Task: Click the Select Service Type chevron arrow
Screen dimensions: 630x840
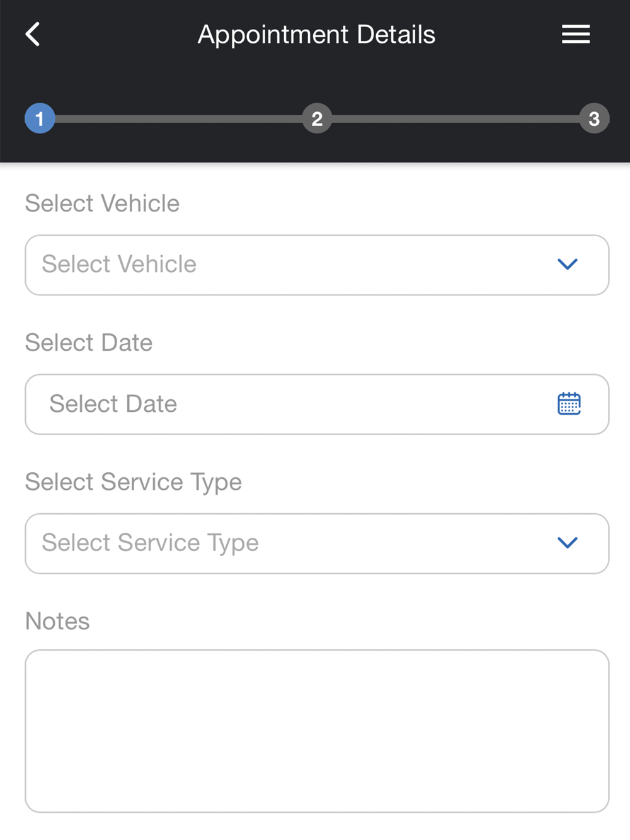Action: [x=568, y=543]
